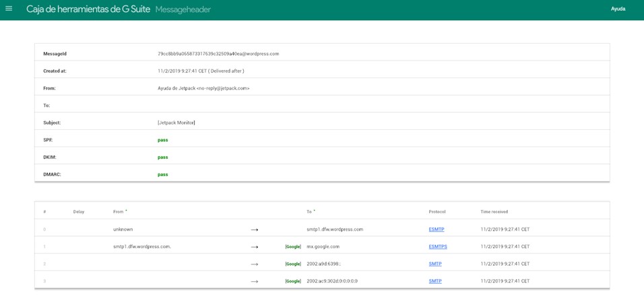Image resolution: width=644 pixels, height=304 pixels.
Task: Select Caja de herramientas de G Suite title
Action: click(x=88, y=9)
